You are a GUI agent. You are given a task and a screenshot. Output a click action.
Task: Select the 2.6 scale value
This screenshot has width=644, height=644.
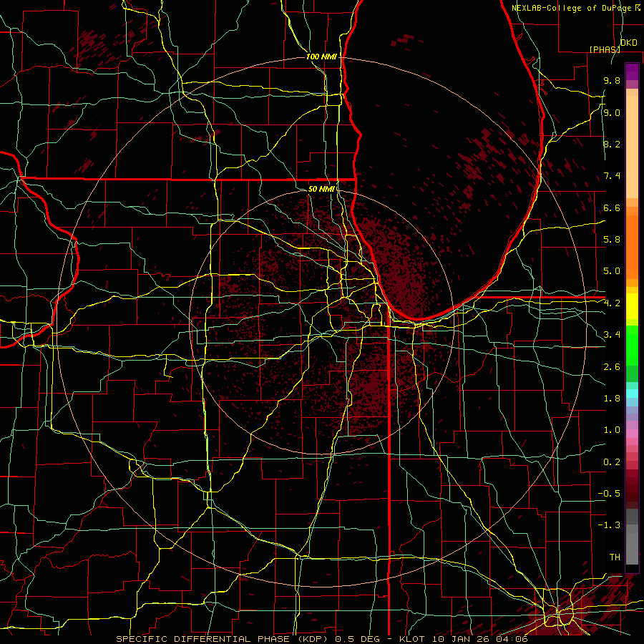pos(612,367)
